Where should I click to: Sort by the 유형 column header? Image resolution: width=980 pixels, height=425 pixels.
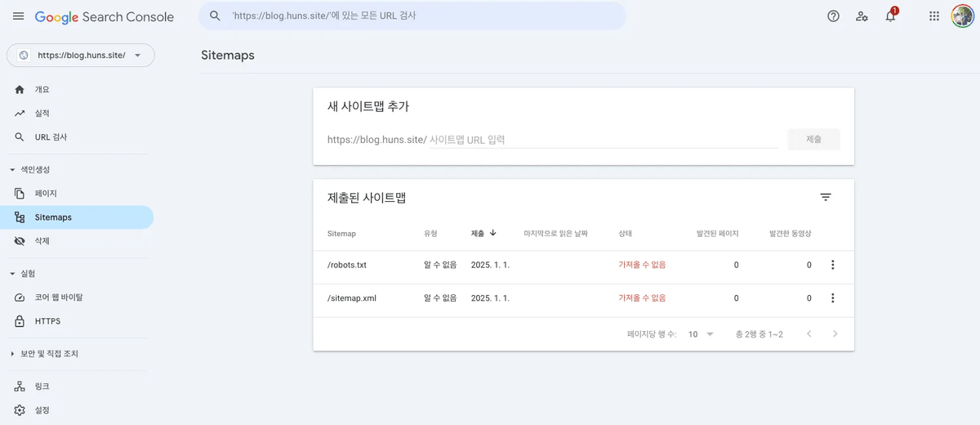click(430, 234)
